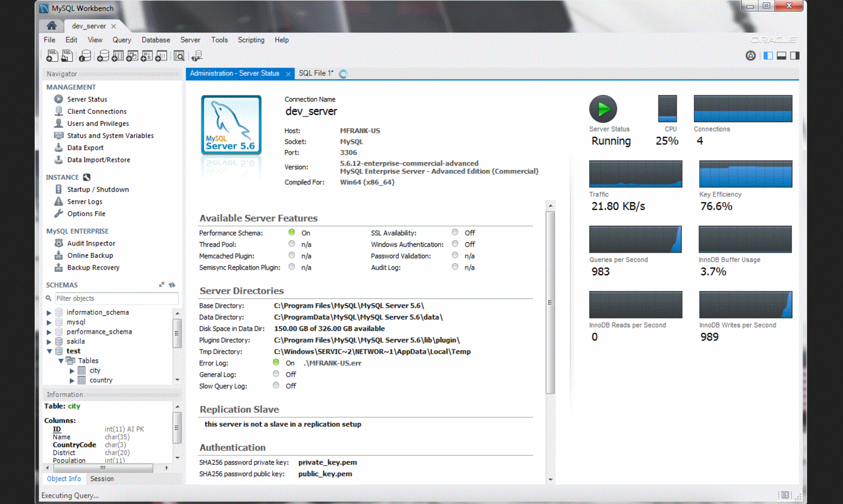Collapse the test schema tree
Screen dimensions: 843x504
(49, 351)
